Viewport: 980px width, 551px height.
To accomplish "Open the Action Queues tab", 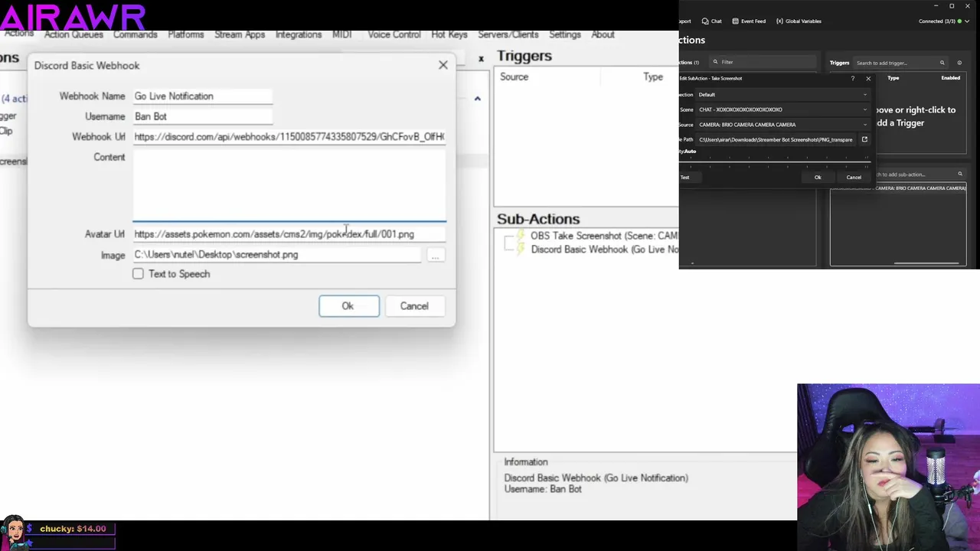I will (x=73, y=34).
